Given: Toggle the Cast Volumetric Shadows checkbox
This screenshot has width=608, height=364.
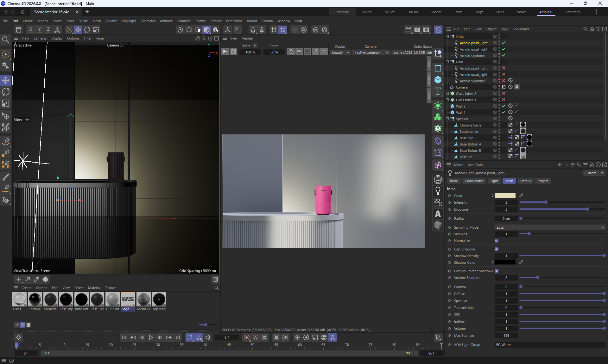Looking at the screenshot, I should tap(497, 271).
